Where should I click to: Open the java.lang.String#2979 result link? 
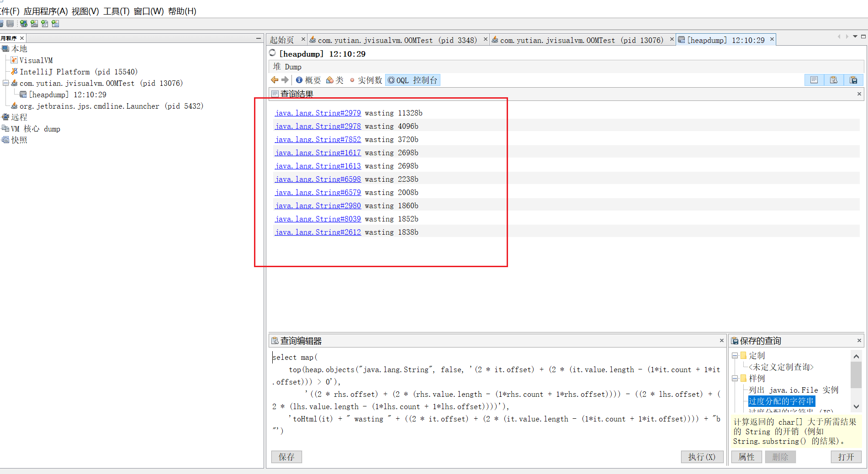318,113
